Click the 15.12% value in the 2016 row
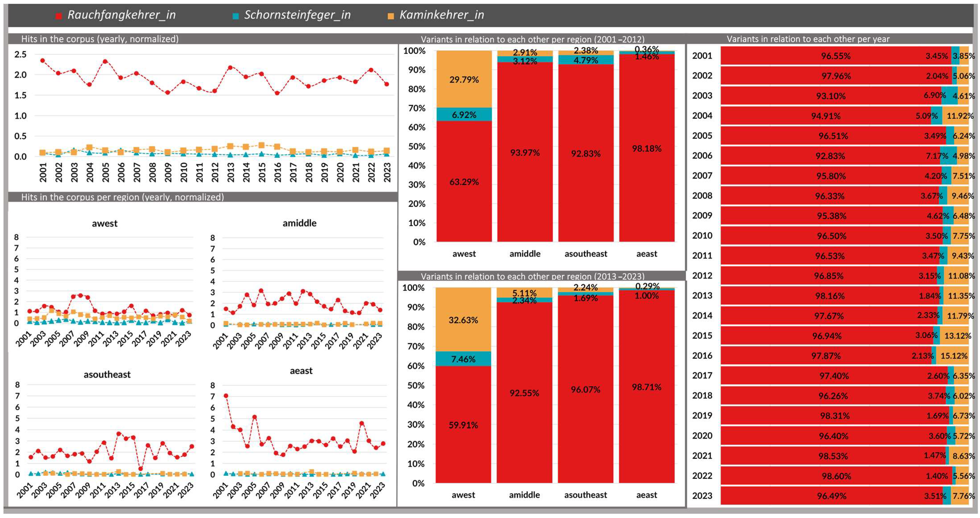The image size is (980, 518). click(954, 356)
